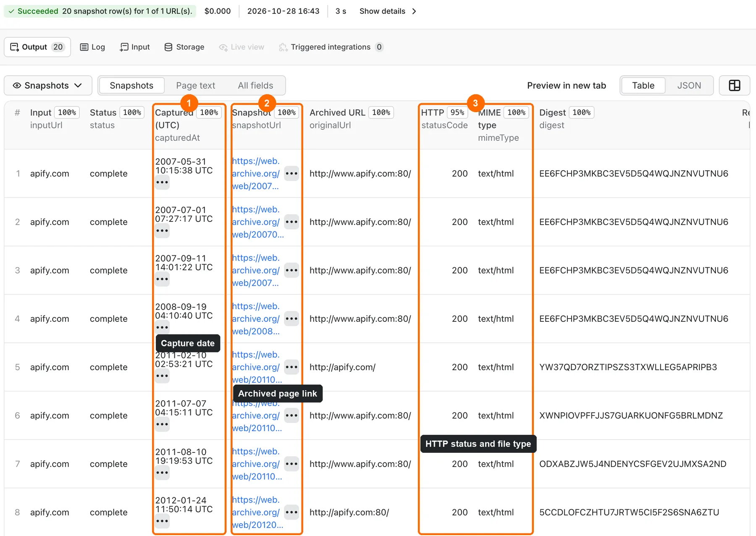Open the Output tab
The width and height of the screenshot is (756, 536).
(37, 47)
